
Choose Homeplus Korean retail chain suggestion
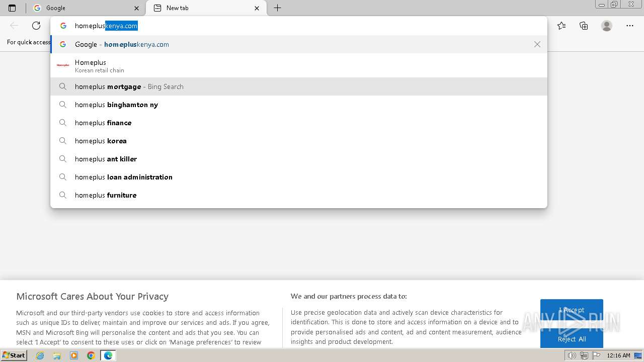click(x=299, y=65)
